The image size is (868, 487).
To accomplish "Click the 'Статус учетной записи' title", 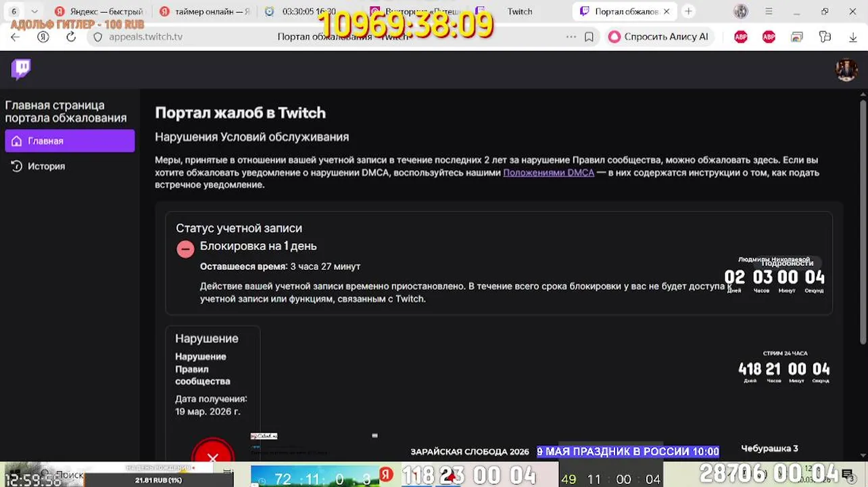I will pyautogui.click(x=239, y=229).
